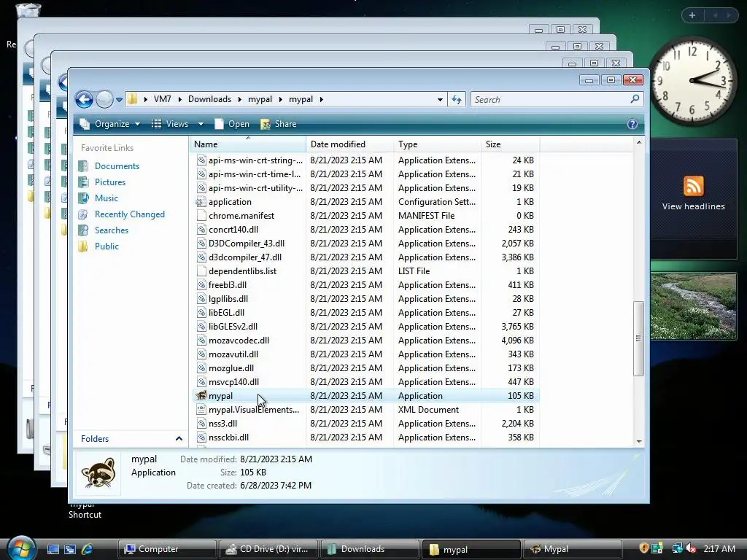Sort files by the Type column
This screenshot has height=560, width=747.
438,144
